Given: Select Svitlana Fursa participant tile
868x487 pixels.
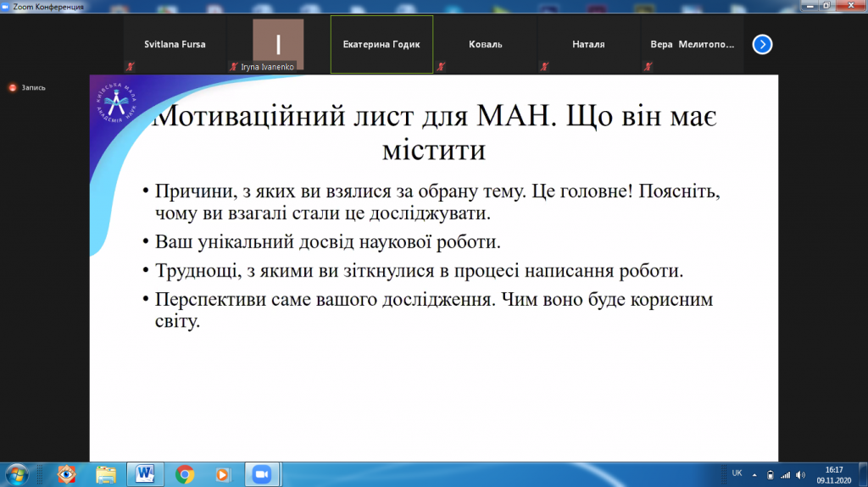Looking at the screenshot, I should [x=175, y=44].
